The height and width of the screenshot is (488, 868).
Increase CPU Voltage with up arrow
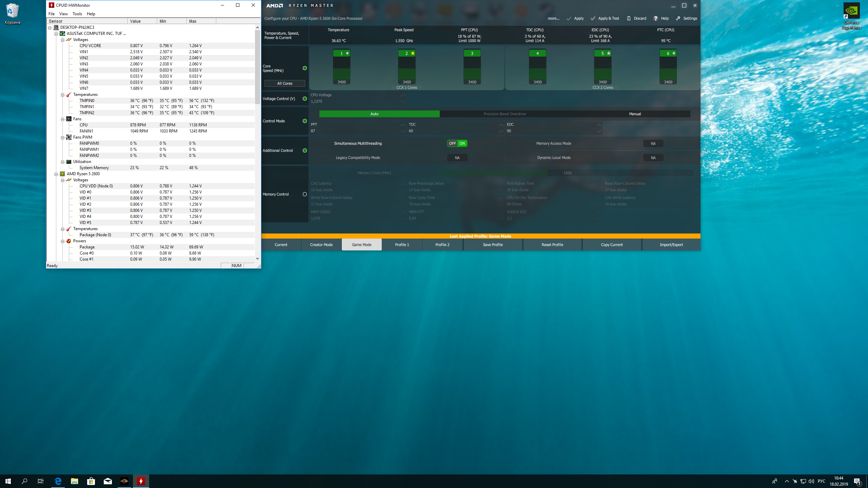pos(403,95)
